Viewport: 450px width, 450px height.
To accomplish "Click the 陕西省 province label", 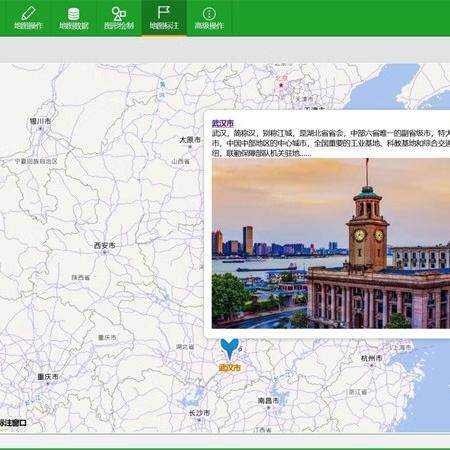I will click(x=81, y=277).
